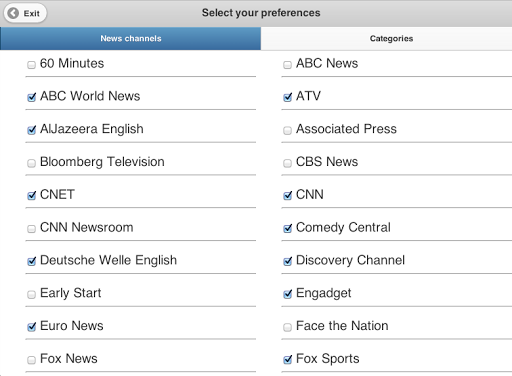Uncheck AlJazeera English channel
The image size is (512, 376).
coord(31,130)
